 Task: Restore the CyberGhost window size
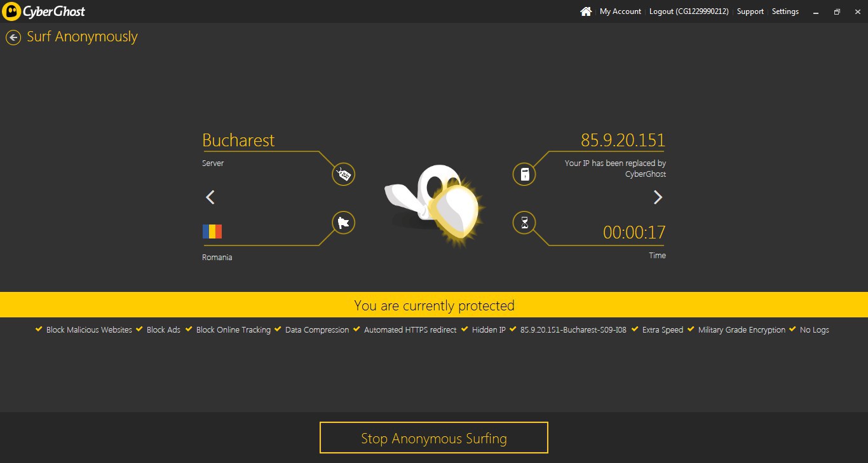coord(837,11)
